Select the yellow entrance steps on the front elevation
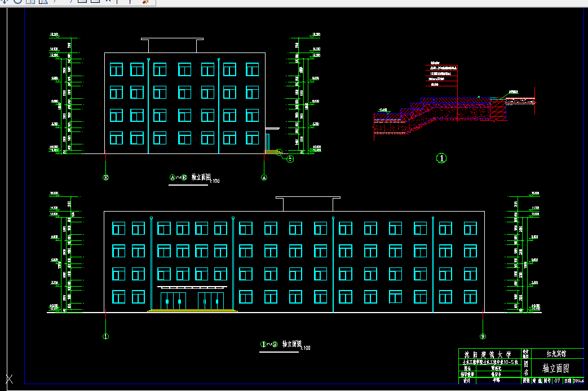This screenshot has width=588, height=391. 192,311
